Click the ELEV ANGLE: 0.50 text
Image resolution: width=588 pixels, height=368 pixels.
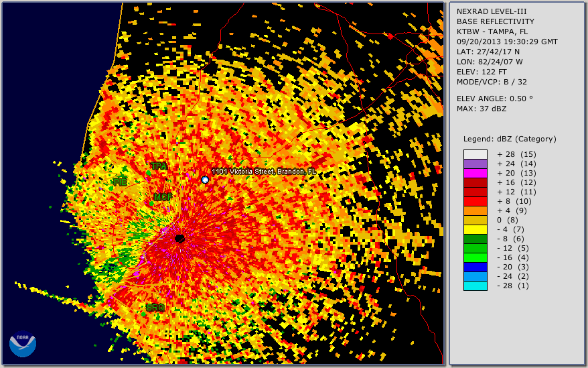click(495, 99)
